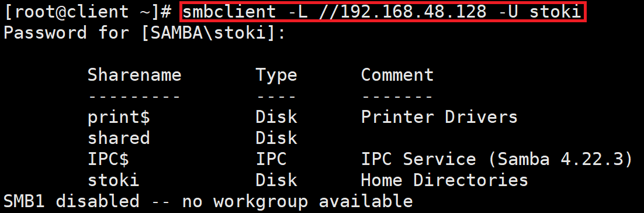Click the Sharename column header

(x=134, y=75)
